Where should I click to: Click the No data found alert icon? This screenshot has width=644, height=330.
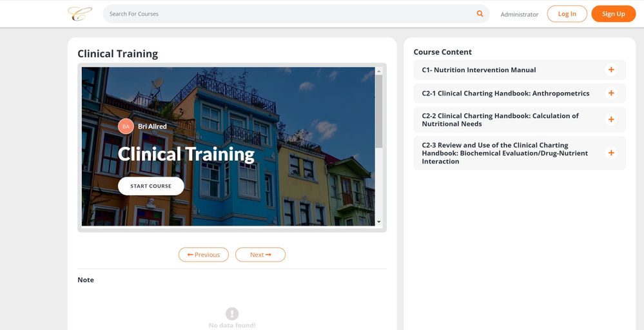pyautogui.click(x=232, y=314)
